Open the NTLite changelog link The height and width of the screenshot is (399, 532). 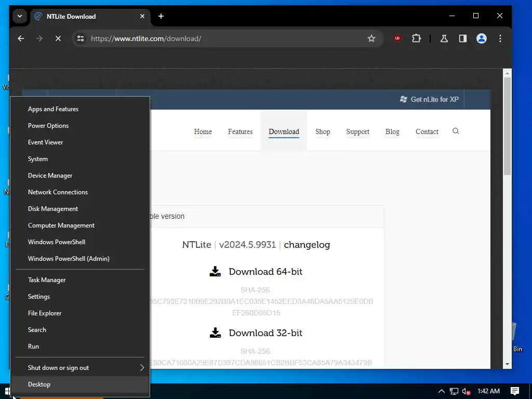coord(307,245)
